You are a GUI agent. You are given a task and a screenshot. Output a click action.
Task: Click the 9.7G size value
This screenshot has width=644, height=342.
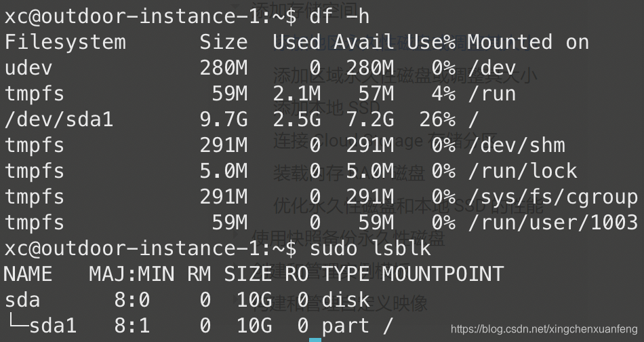[x=223, y=119]
